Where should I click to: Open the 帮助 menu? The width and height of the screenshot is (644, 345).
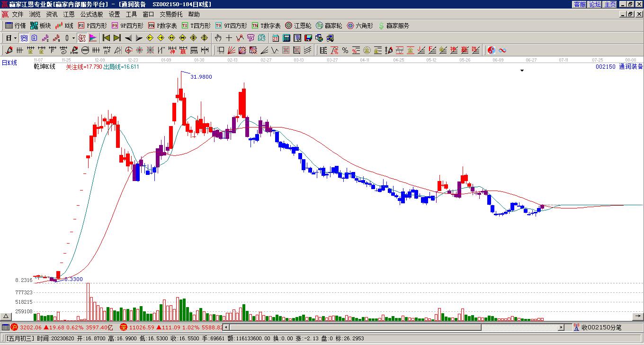pos(194,14)
